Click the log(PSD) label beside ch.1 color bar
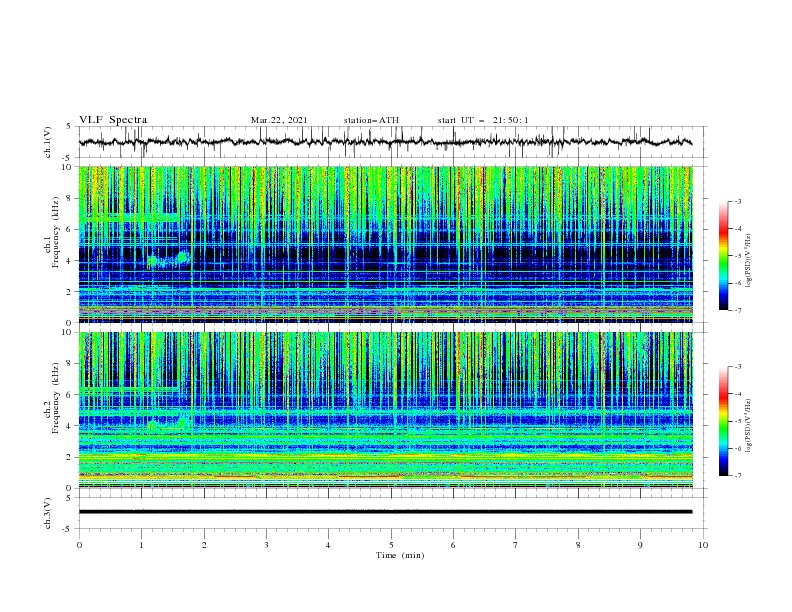 [x=749, y=261]
